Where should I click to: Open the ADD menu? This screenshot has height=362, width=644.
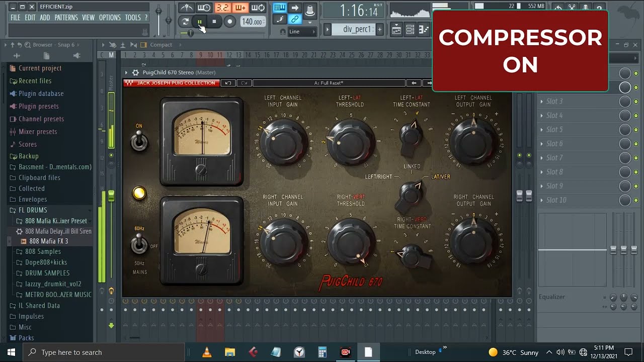[x=45, y=18]
